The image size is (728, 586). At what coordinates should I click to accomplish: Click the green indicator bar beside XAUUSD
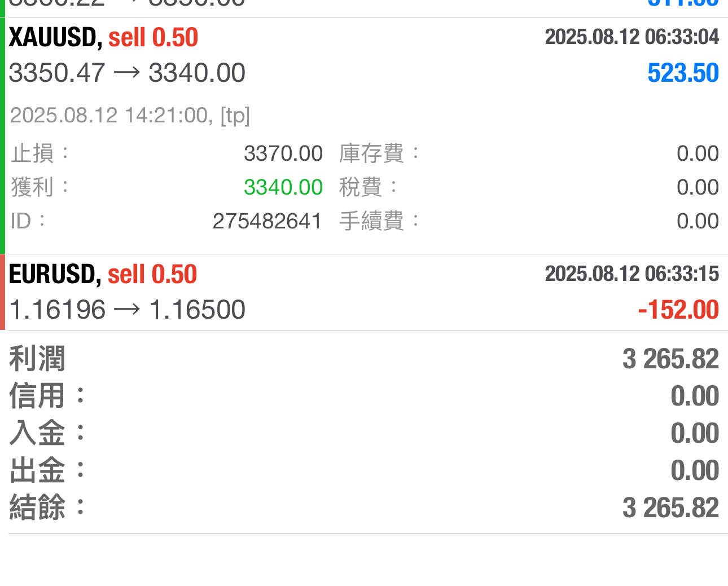[x=2, y=135]
